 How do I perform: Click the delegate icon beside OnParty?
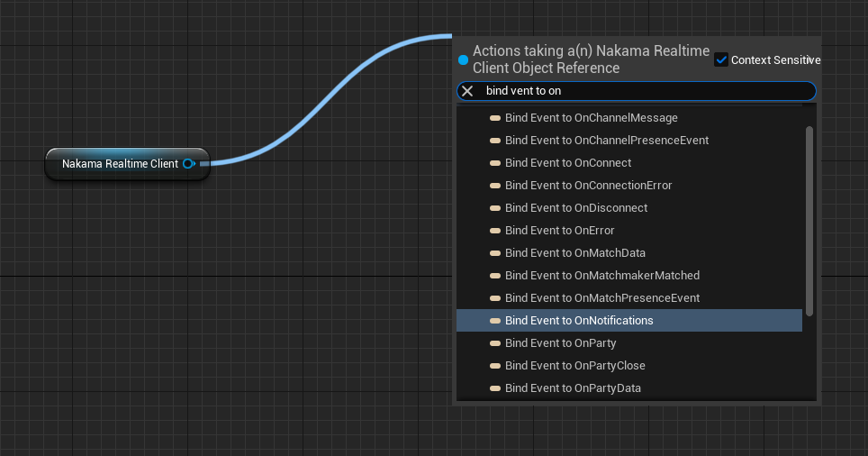494,343
